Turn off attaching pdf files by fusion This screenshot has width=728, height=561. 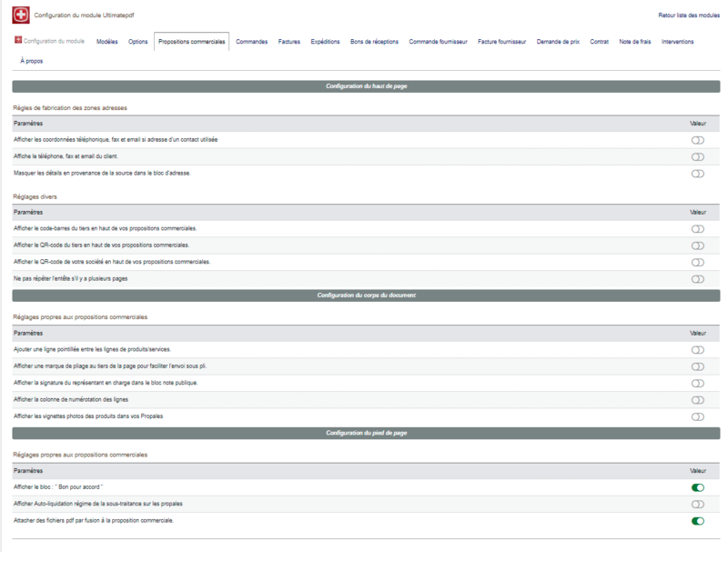click(x=697, y=521)
